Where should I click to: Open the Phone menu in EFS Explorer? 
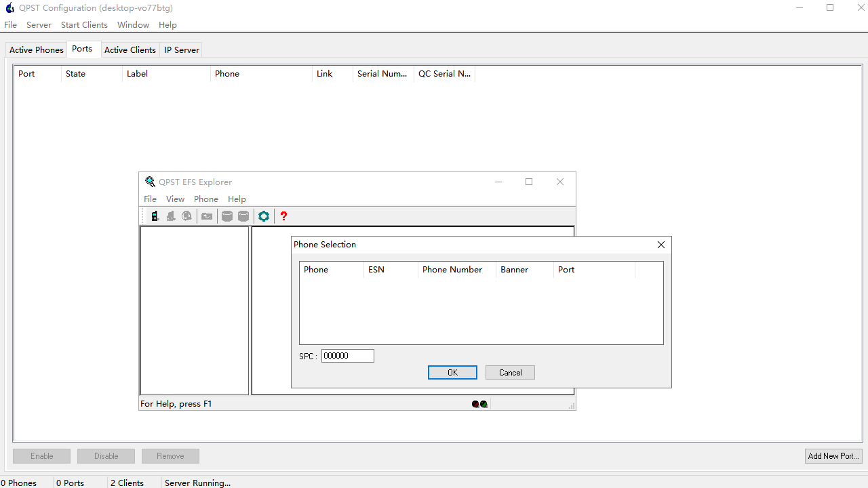[205, 199]
